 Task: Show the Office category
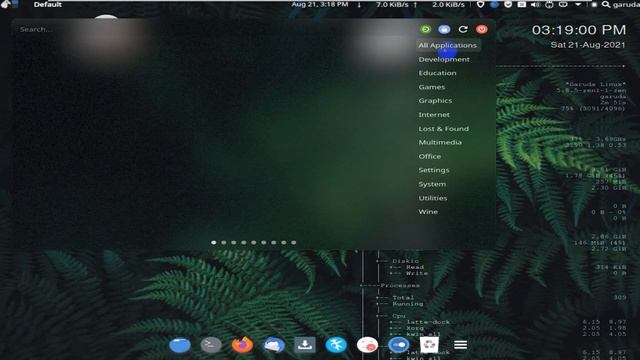click(x=429, y=156)
